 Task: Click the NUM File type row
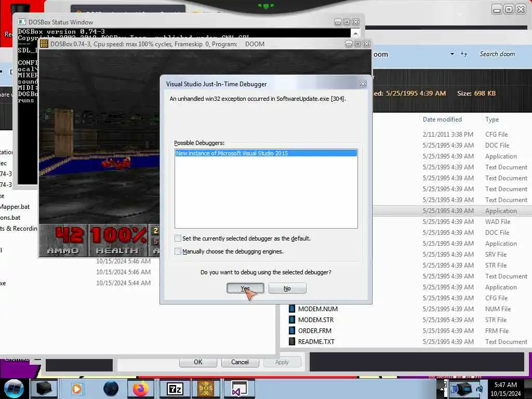pyautogui.click(x=498, y=309)
